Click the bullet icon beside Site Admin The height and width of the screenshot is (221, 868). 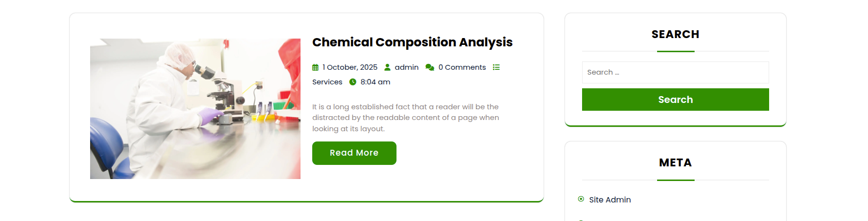[x=581, y=199]
